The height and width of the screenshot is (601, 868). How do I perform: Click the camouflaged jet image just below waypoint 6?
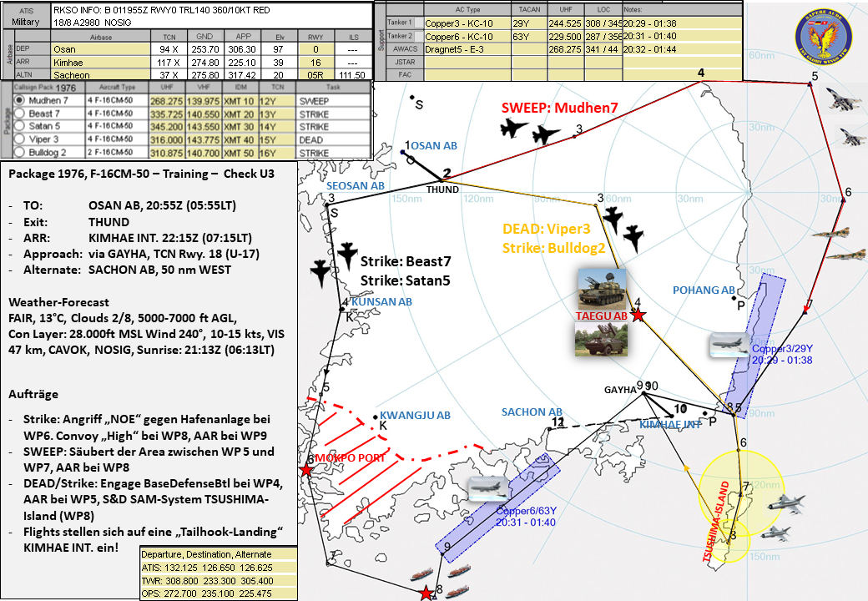[831, 233]
